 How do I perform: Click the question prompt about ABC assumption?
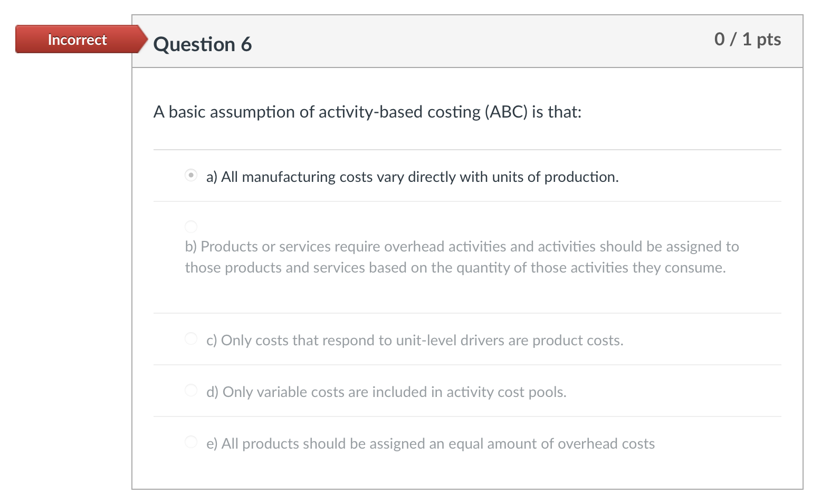[367, 112]
